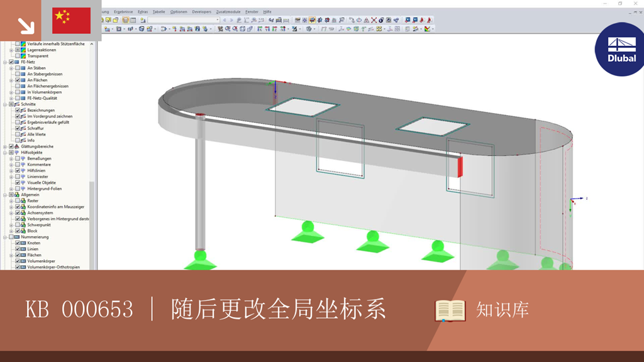Enable the An Stabergebnissen checkbox
The width and height of the screenshot is (644, 362).
click(x=18, y=74)
